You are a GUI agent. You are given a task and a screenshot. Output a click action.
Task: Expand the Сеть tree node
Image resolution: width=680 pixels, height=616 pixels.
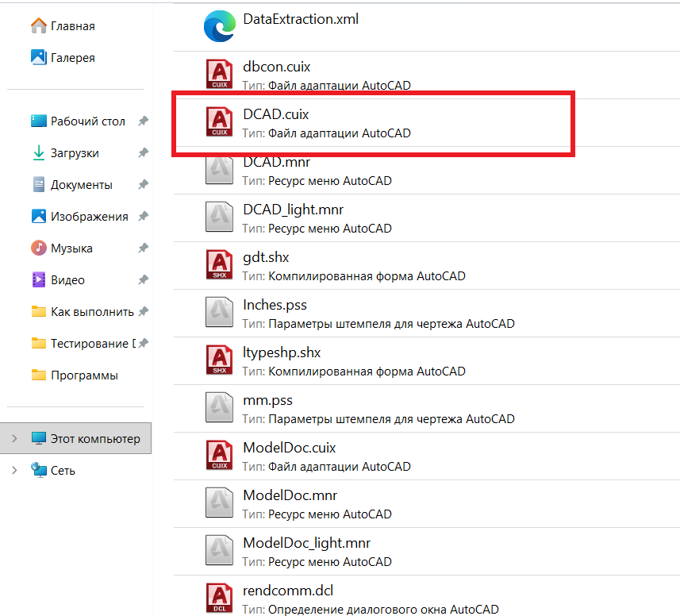(14, 470)
